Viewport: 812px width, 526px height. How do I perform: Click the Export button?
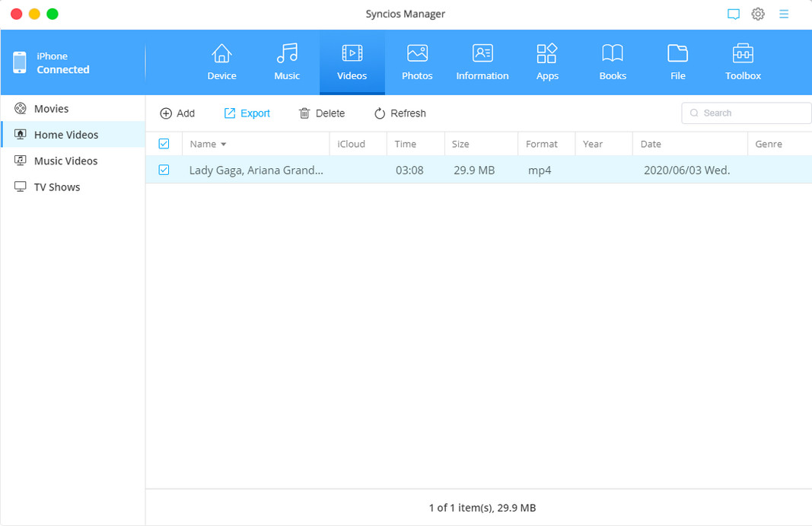[247, 113]
